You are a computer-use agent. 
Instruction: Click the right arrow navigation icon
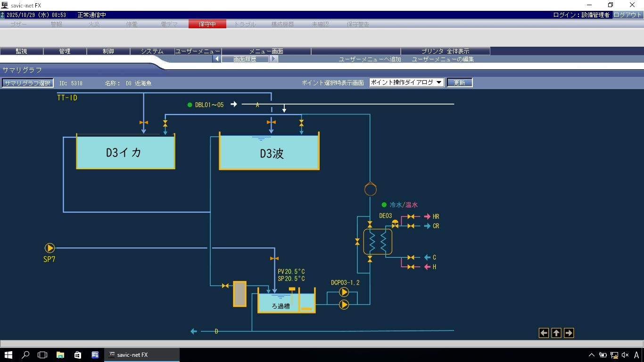point(569,333)
